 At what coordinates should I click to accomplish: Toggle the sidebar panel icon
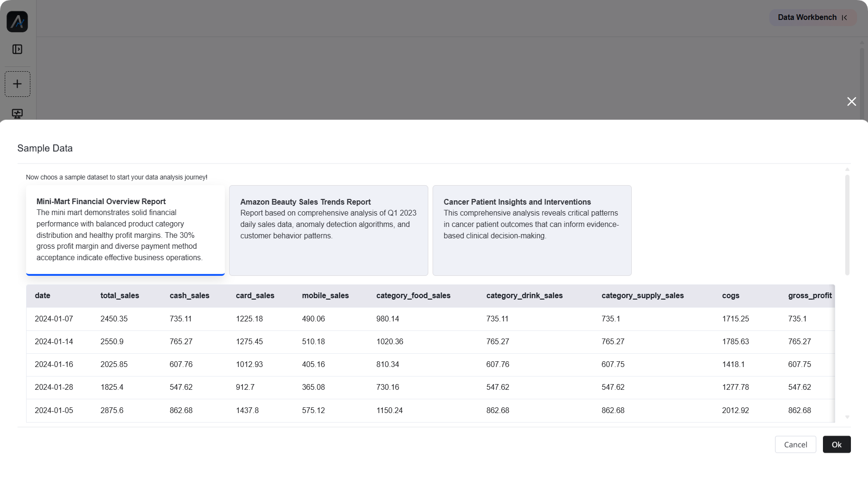click(x=17, y=49)
